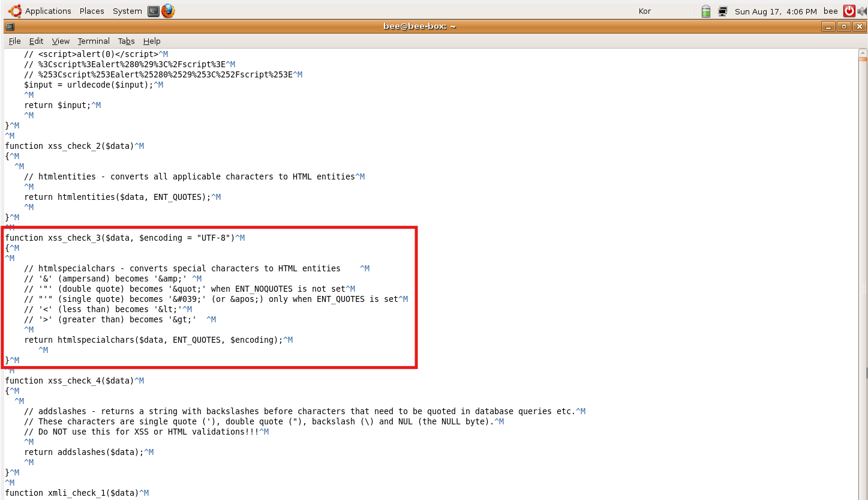Open the View menu

(61, 41)
